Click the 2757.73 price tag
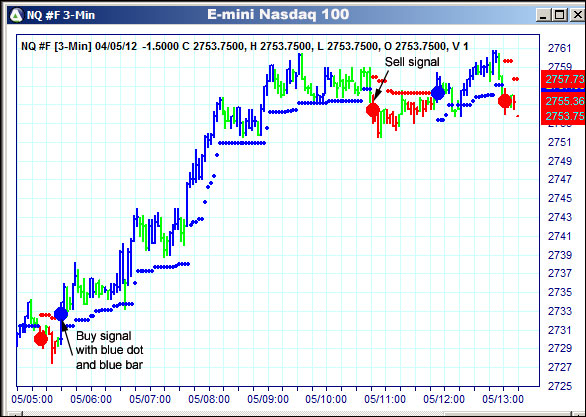Viewport: 586px width, 417px height. pyautogui.click(x=564, y=79)
